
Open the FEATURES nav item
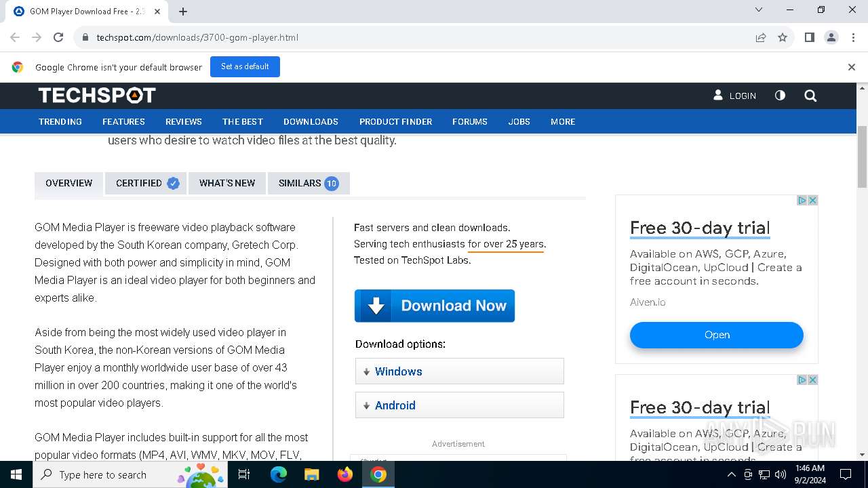click(x=123, y=121)
